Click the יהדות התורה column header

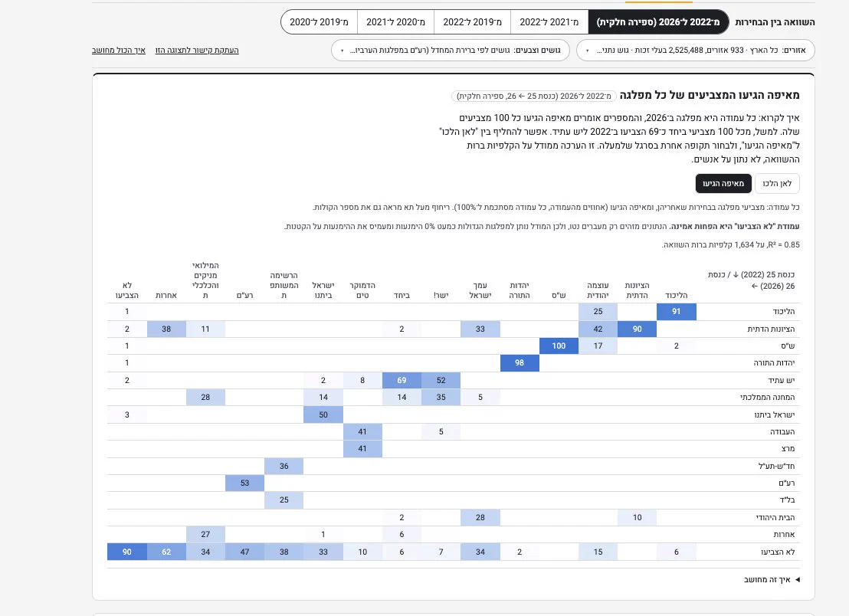pyautogui.click(x=520, y=290)
